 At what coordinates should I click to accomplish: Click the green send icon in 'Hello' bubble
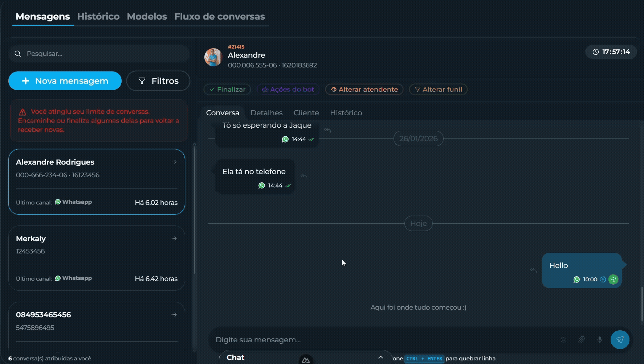click(x=613, y=280)
